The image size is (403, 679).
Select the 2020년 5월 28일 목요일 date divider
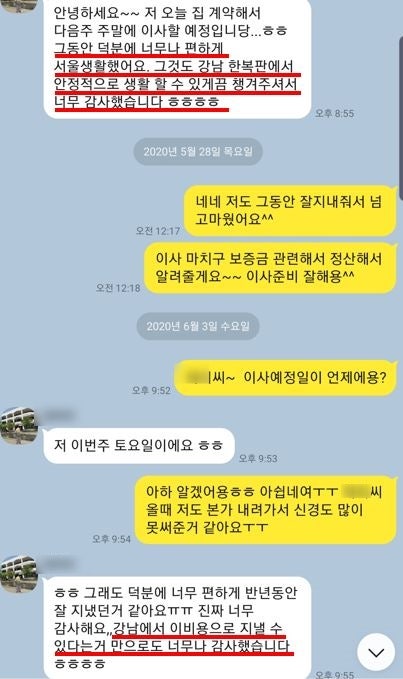(x=198, y=152)
